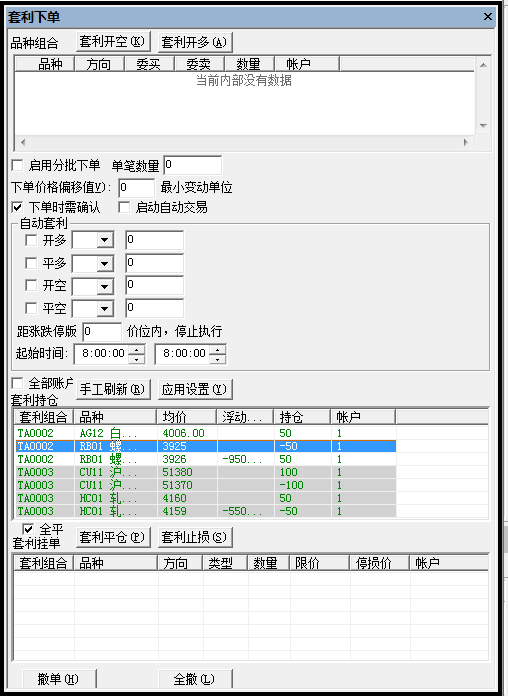Open the 开空 condition dropdown
The image size is (508, 696).
pyautogui.click(x=105, y=286)
